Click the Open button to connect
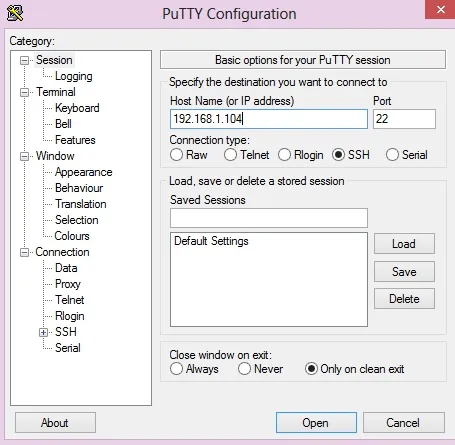 316,423
